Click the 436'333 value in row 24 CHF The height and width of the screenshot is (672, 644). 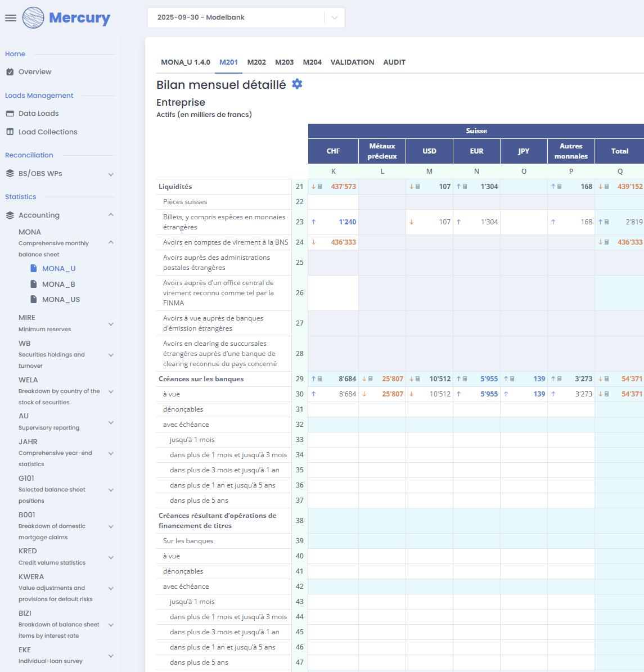pos(344,242)
